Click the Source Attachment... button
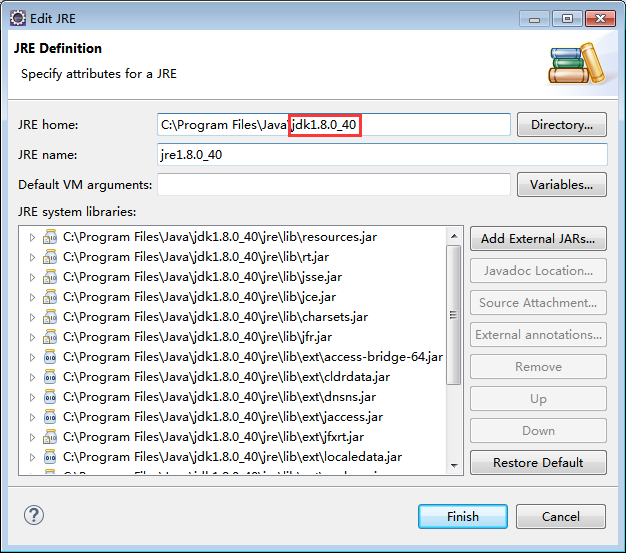This screenshot has width=626, height=553. coord(538,303)
